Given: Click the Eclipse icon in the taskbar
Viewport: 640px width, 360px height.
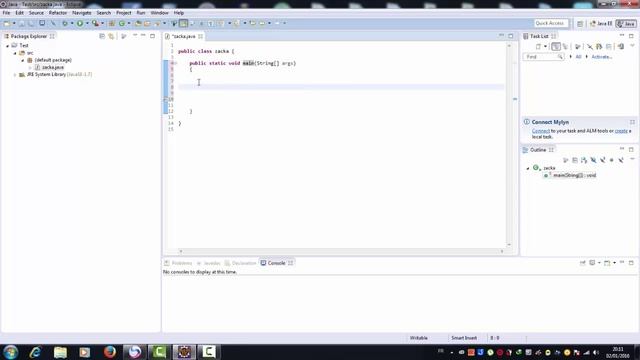Looking at the screenshot, I should [x=184, y=352].
